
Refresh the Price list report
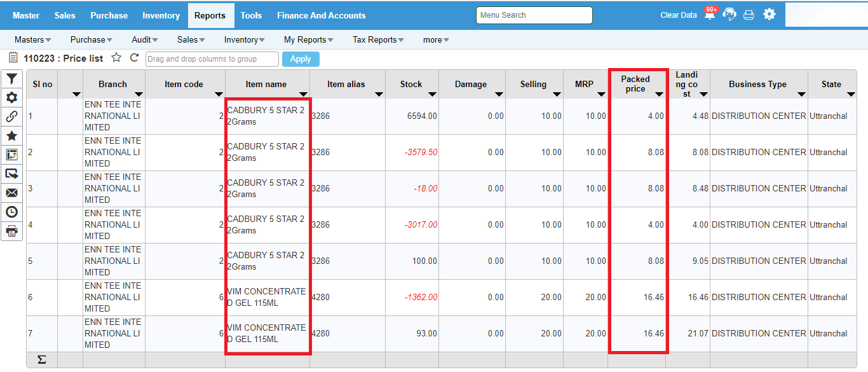coord(134,58)
